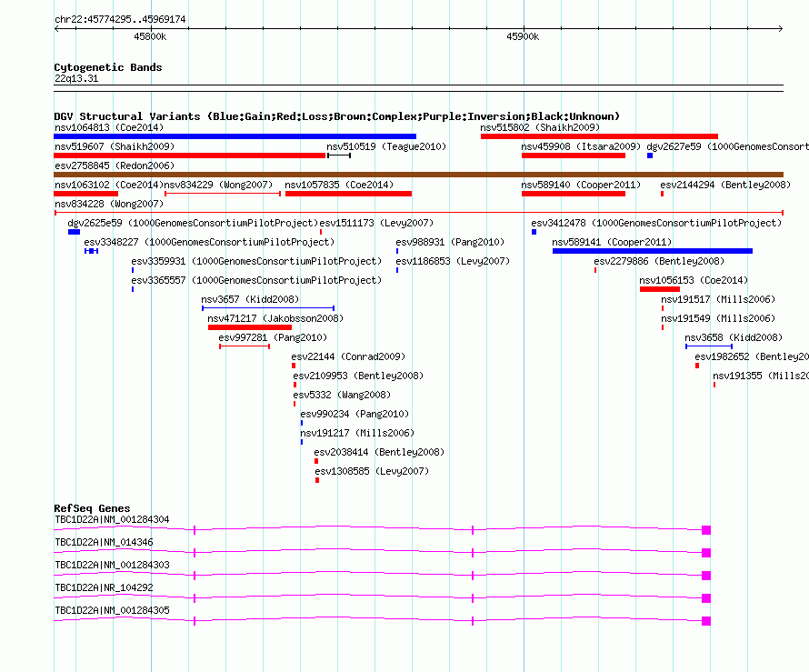This screenshot has height=672, width=809.
Task: Click the nsv515802 (Shaikh2009) red loss bar
Action: coord(599,136)
